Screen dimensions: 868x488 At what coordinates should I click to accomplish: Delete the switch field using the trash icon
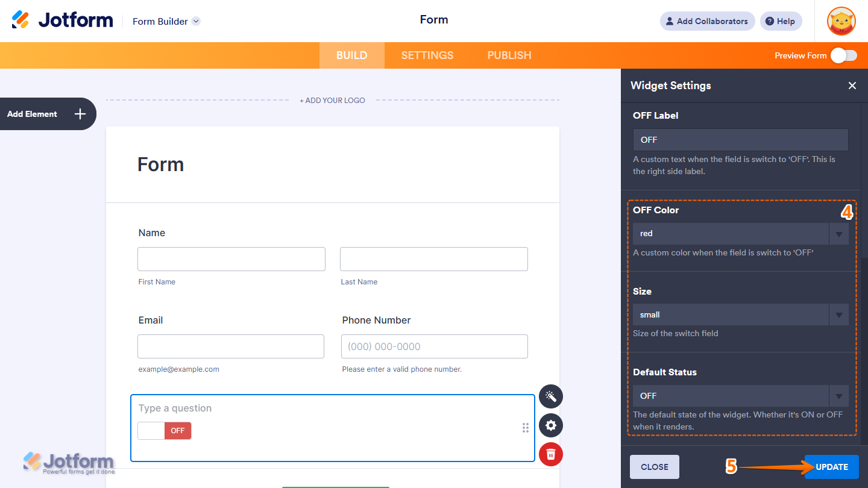[550, 454]
